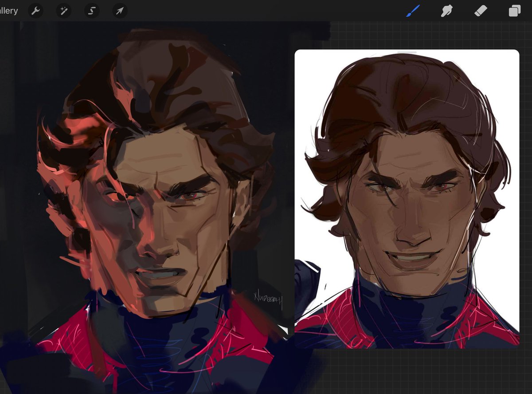Select the Smudge tool
Screen dimensions: 532x394
click(446, 11)
